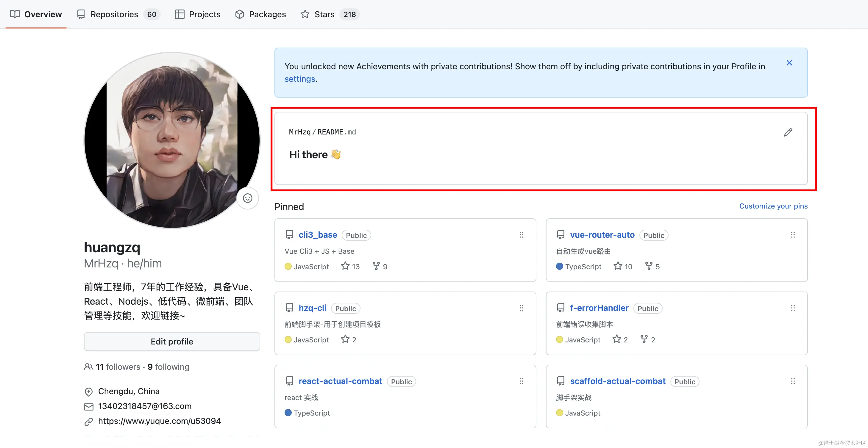Set status with the smiley icon
The height and width of the screenshot is (448, 868).
(248, 198)
